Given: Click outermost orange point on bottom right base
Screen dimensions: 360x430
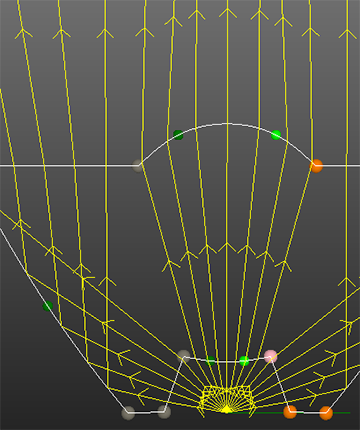Looking at the screenshot, I should coord(326,413).
